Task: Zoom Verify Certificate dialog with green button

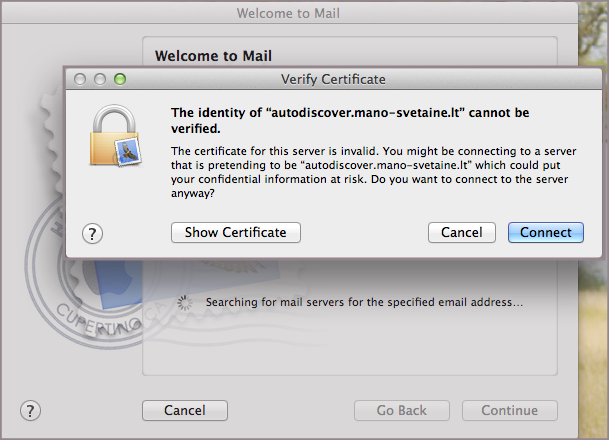Action: coord(120,79)
